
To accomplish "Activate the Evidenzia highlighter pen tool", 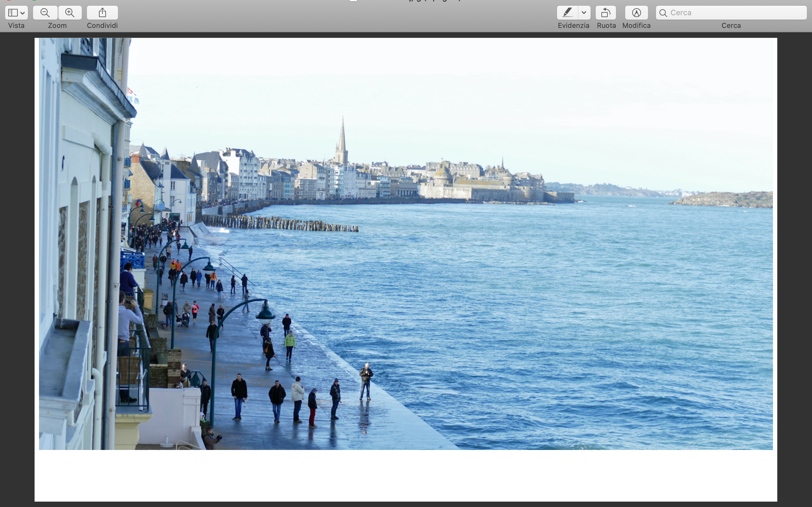I will click(567, 13).
